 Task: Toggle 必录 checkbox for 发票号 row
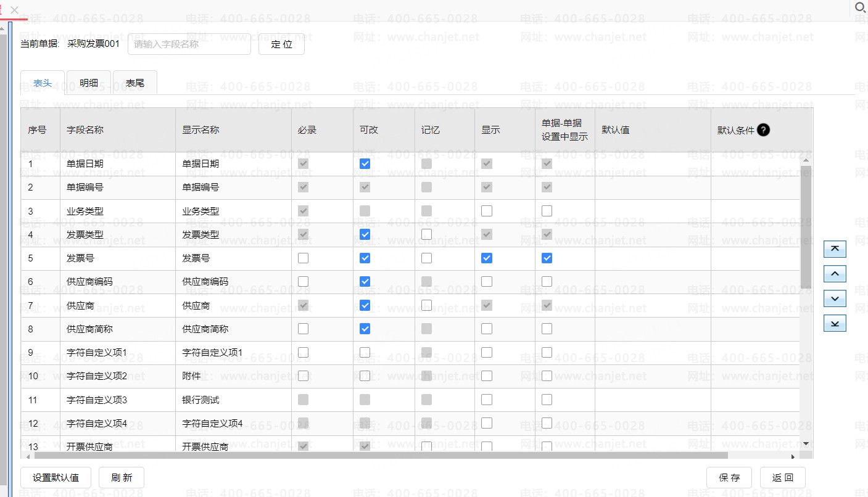tap(303, 258)
